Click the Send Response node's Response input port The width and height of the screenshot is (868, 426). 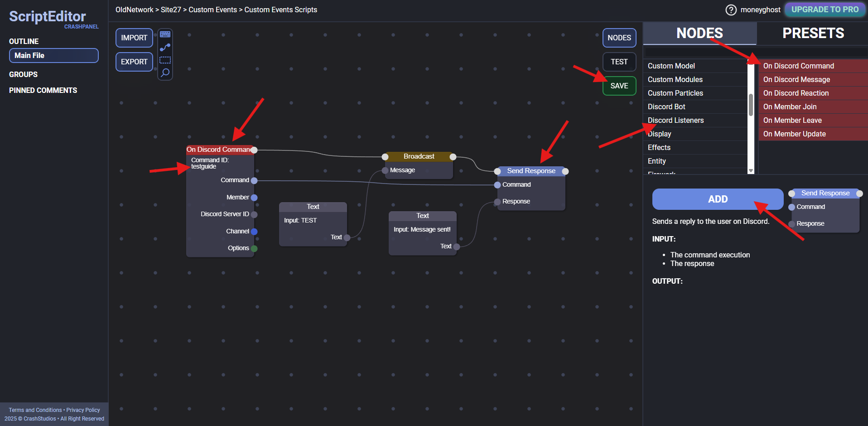tap(497, 202)
